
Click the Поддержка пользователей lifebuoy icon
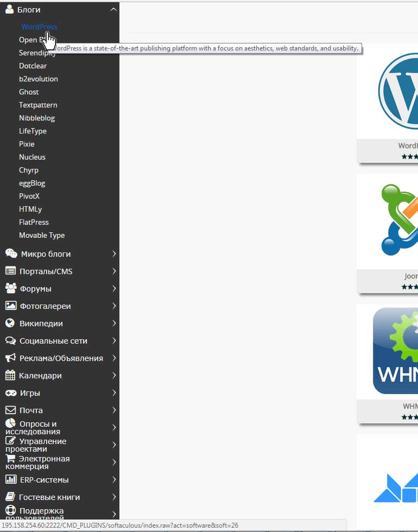tap(10, 510)
